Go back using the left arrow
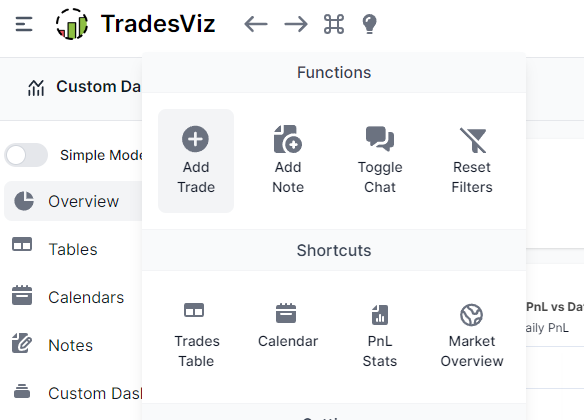This screenshot has height=420, width=584. pyautogui.click(x=256, y=24)
